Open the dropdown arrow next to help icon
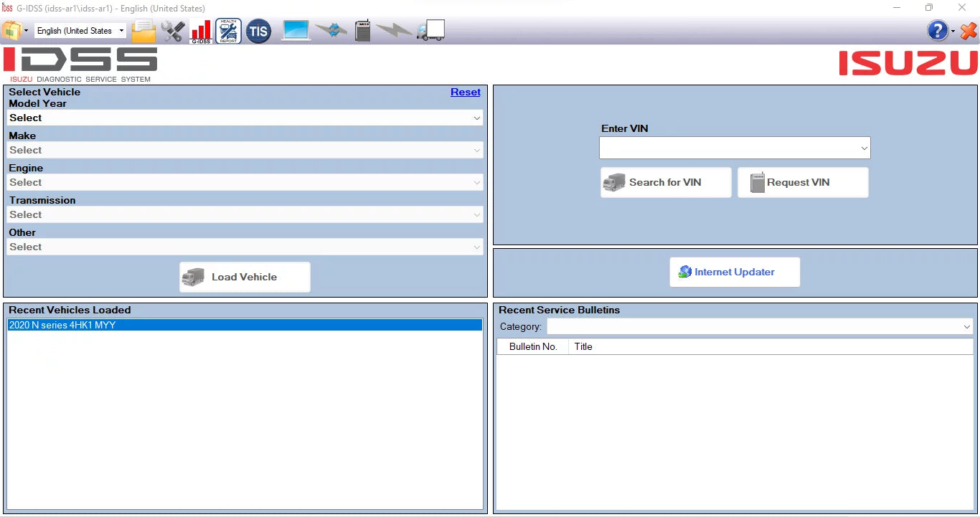Screen dimensions: 980x517 [x=953, y=32]
